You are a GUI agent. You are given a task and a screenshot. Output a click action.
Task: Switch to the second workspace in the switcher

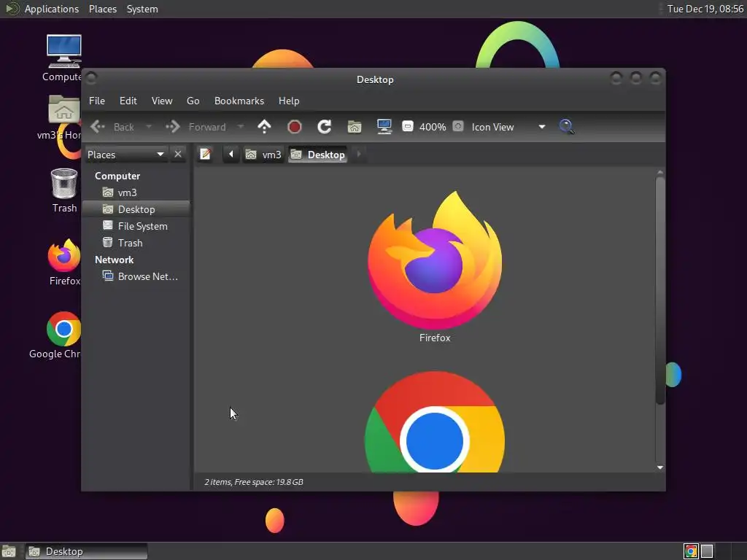tap(707, 551)
